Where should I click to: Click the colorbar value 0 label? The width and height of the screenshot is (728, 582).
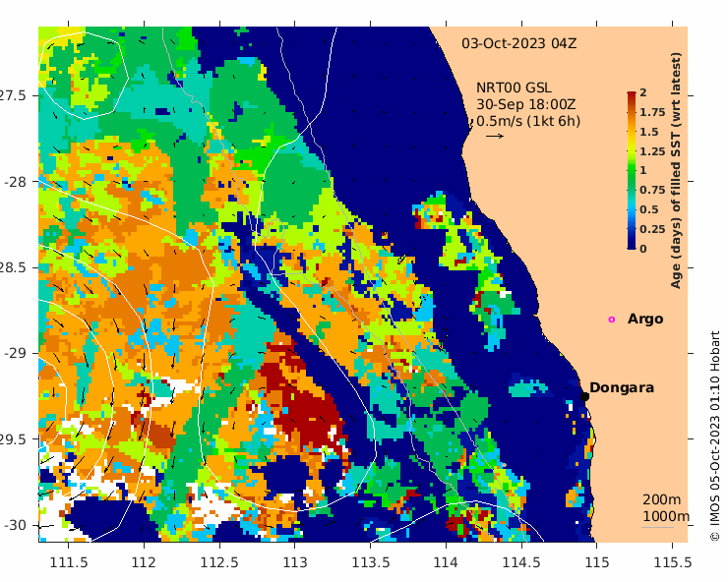(643, 249)
